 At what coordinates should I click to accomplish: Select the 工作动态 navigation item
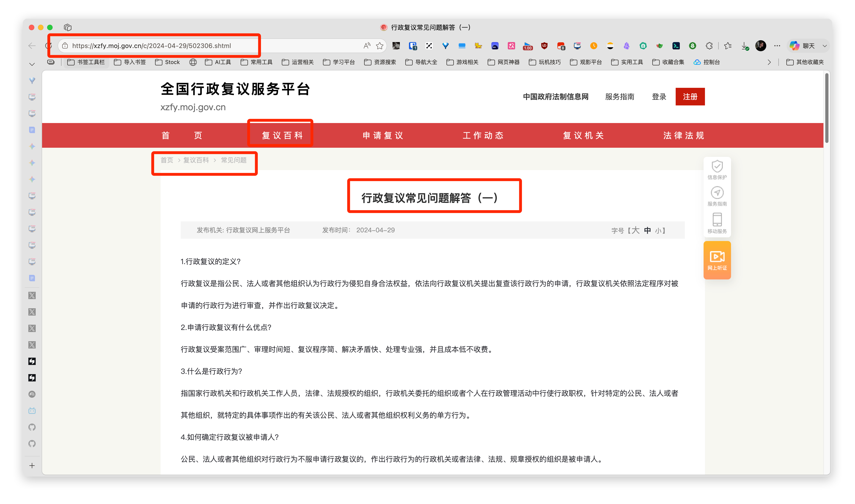pos(483,136)
